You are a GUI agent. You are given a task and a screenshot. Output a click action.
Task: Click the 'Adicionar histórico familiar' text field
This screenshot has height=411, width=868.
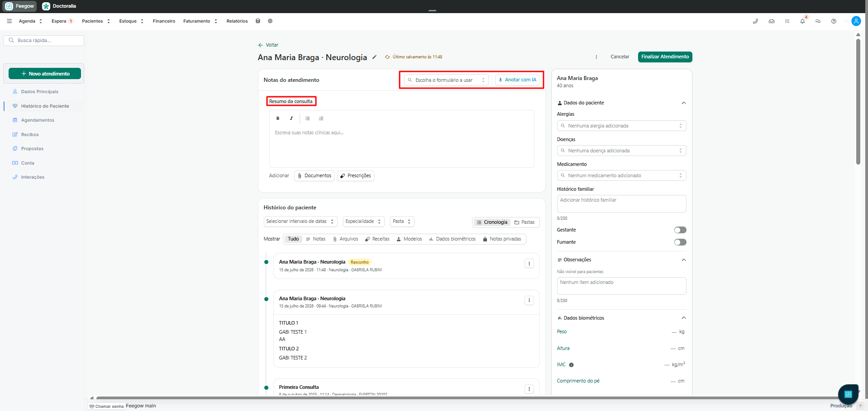621,203
